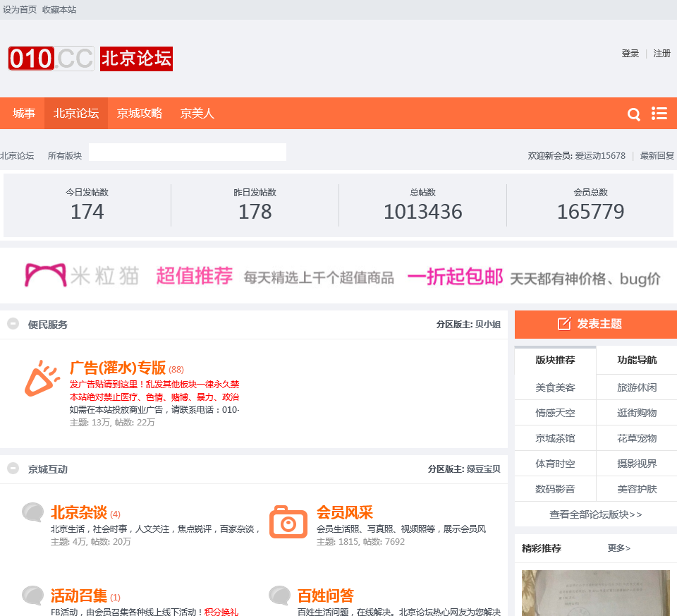Open 摄影视界 board link
The image size is (677, 616).
[637, 464]
